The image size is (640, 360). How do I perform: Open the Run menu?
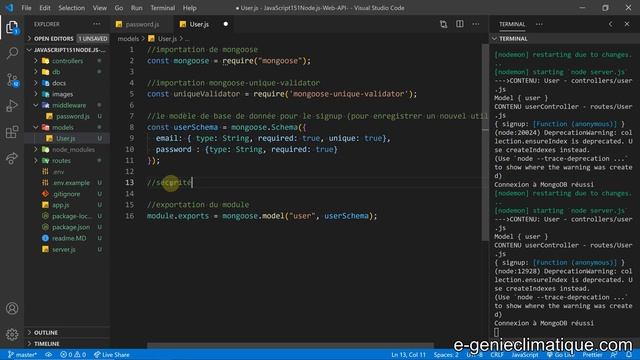(137, 8)
